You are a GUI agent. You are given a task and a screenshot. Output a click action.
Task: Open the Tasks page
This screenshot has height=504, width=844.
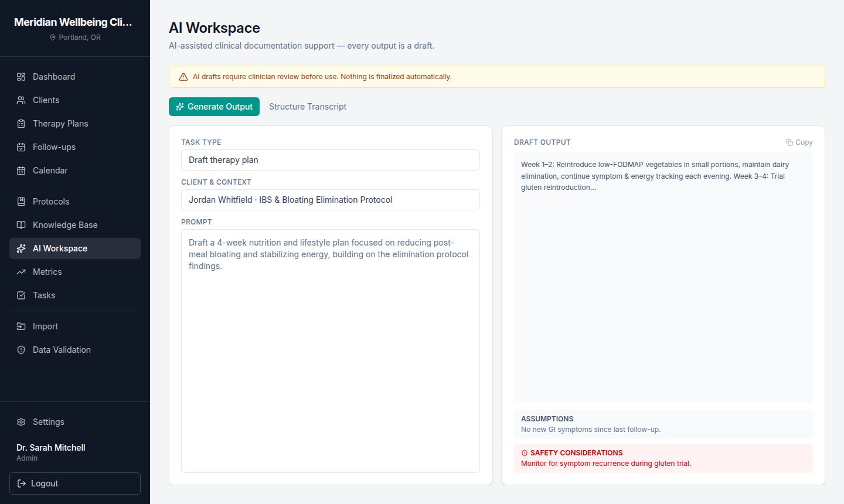[x=75, y=295]
